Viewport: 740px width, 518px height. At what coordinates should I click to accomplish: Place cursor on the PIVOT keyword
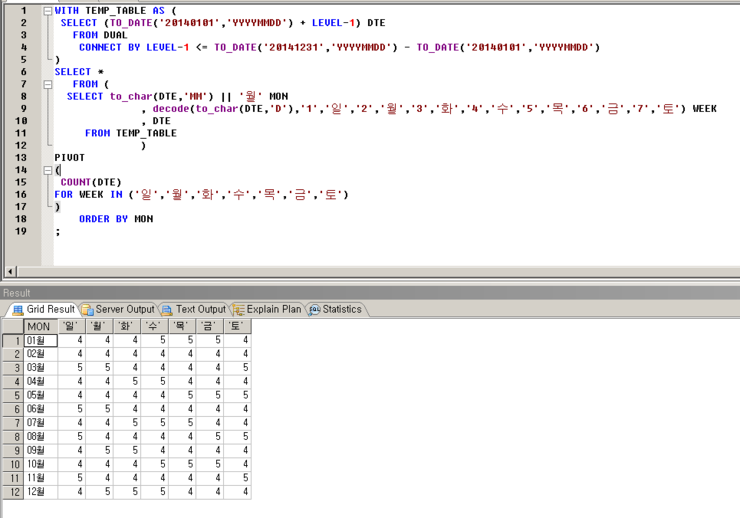(70, 158)
